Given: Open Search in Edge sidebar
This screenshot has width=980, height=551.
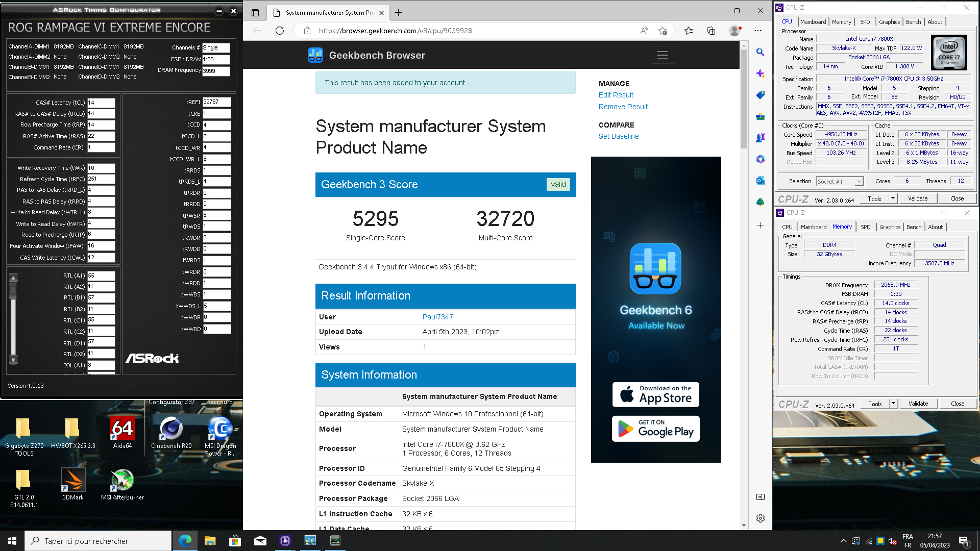Looking at the screenshot, I should [x=761, y=52].
